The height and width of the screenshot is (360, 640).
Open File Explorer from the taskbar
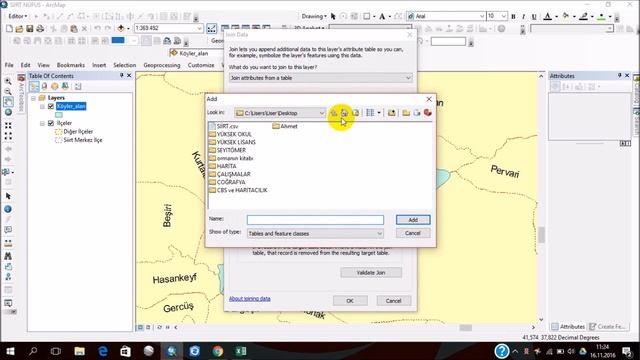pyautogui.click(x=79, y=351)
